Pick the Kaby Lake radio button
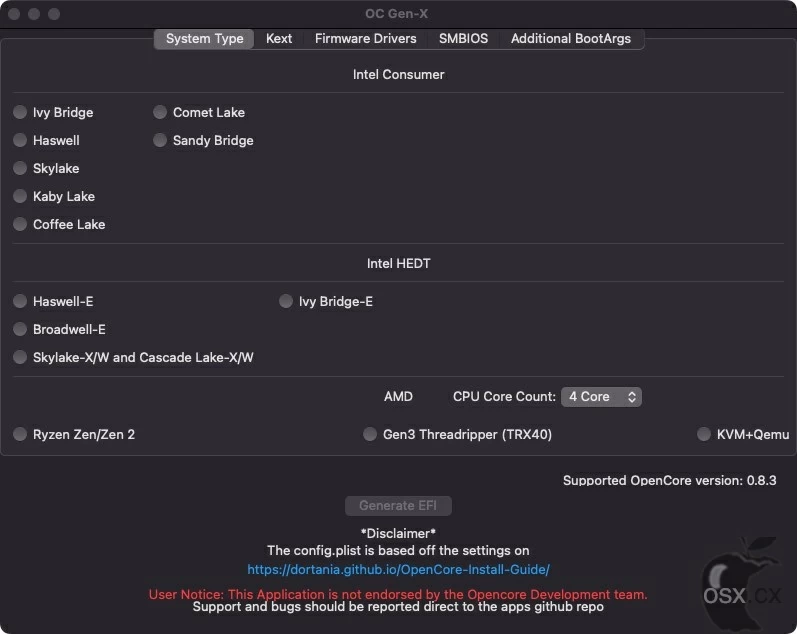Screen dimensions: 797x634 coord(20,196)
